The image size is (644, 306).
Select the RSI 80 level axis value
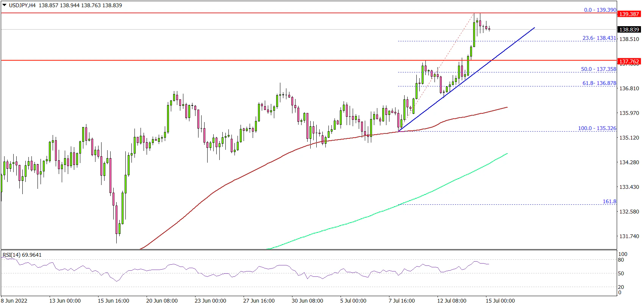621,260
